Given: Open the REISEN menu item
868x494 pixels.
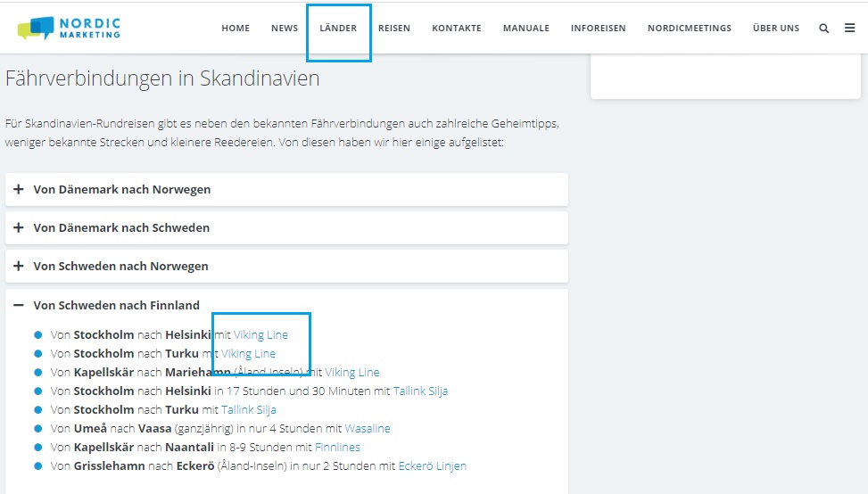Looking at the screenshot, I should tap(394, 29).
